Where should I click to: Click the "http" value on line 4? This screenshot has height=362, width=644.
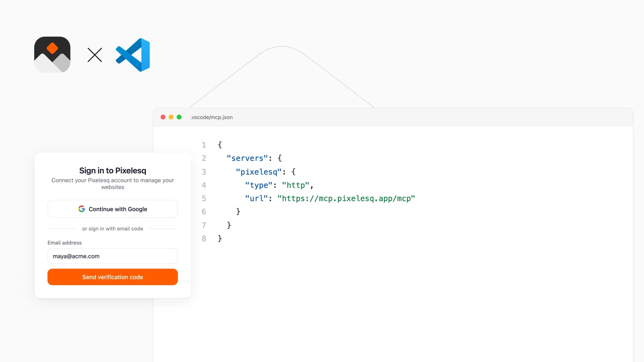(296, 185)
